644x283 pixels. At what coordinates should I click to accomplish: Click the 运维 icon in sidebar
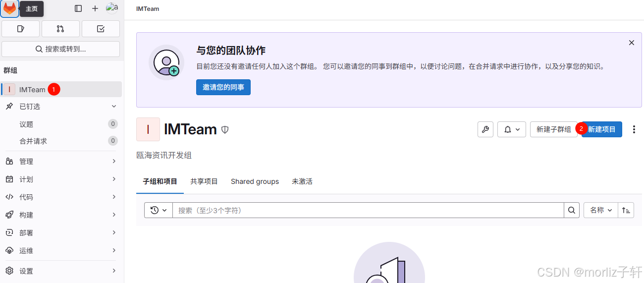click(9, 250)
